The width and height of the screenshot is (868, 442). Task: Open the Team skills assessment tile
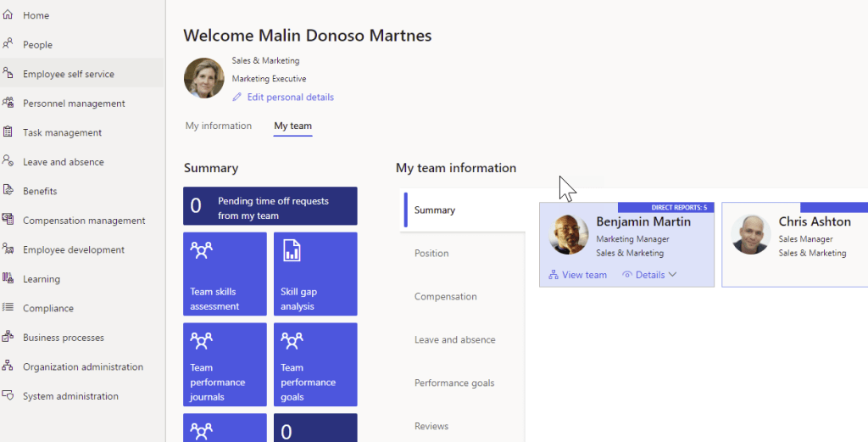pos(225,273)
